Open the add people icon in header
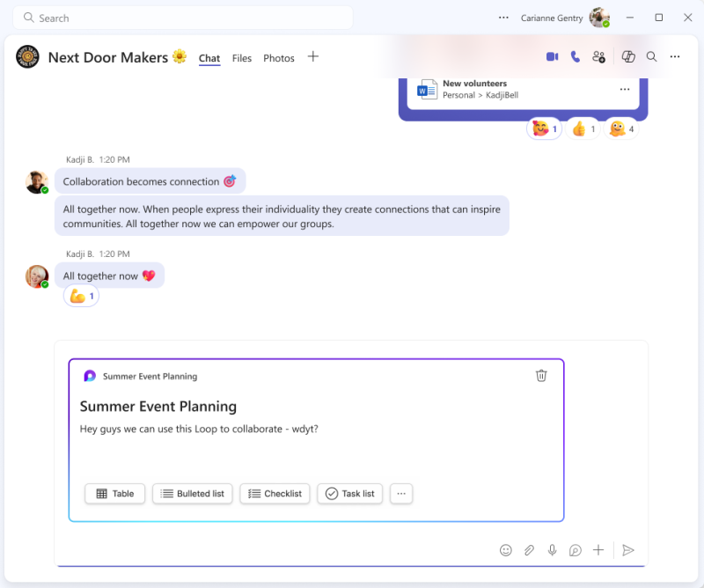The image size is (704, 588). click(599, 56)
